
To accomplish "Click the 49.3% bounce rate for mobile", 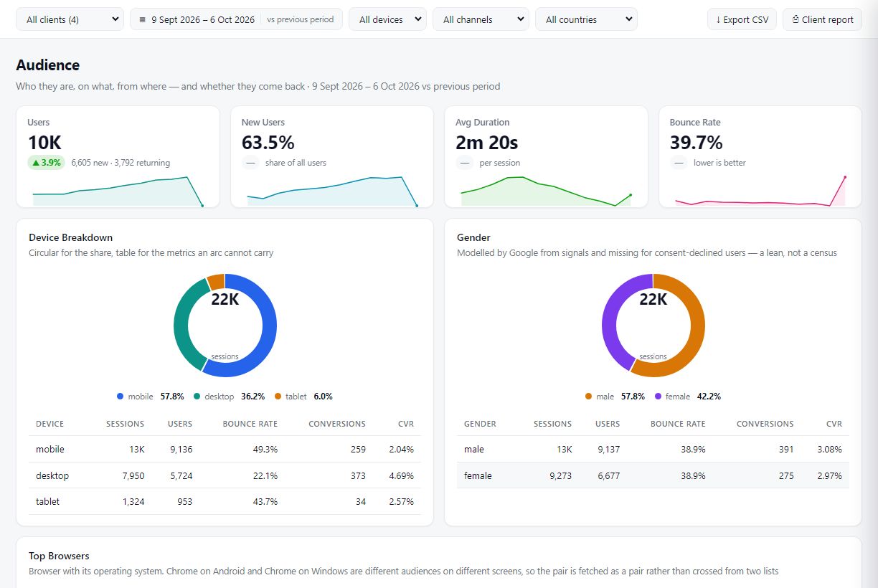I will coord(265,450).
